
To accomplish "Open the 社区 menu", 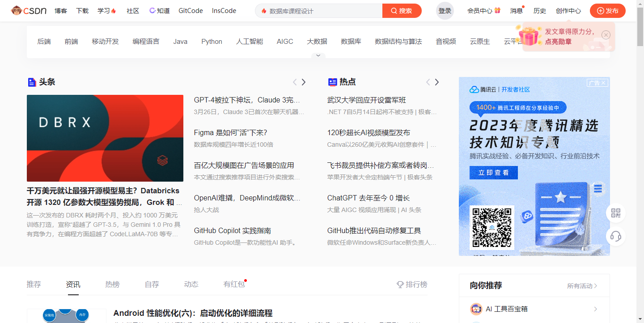I will click(x=133, y=11).
